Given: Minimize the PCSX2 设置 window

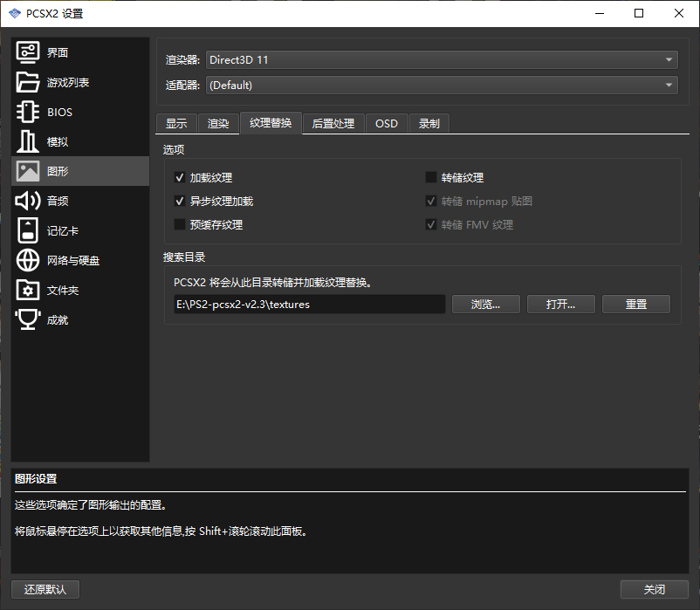Looking at the screenshot, I should click(x=600, y=13).
